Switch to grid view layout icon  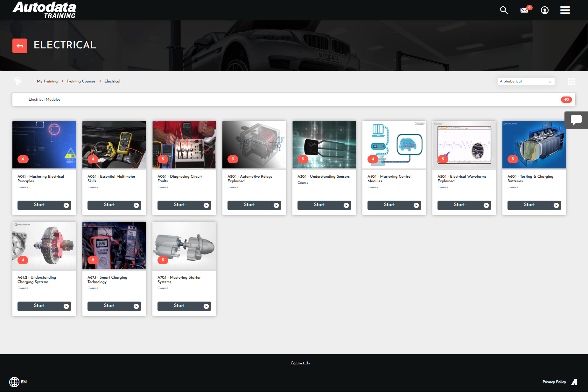coord(571,82)
